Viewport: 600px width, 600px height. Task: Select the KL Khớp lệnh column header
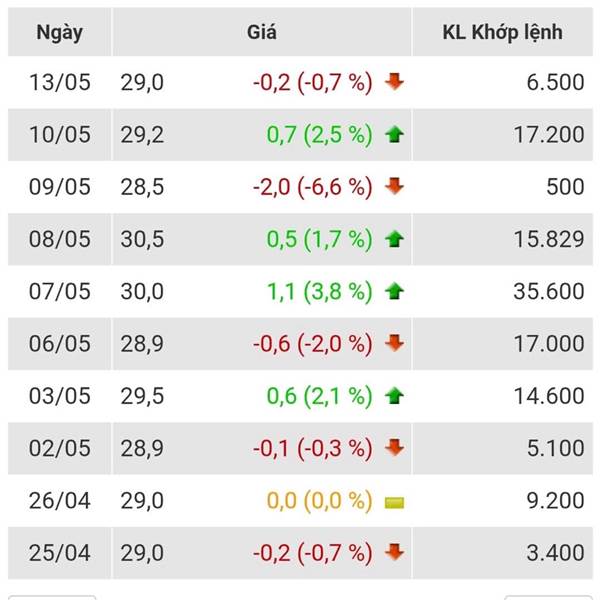(x=502, y=32)
